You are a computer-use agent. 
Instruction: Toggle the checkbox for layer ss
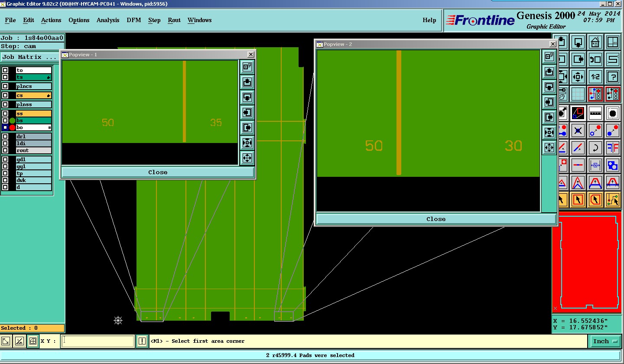(x=5, y=114)
